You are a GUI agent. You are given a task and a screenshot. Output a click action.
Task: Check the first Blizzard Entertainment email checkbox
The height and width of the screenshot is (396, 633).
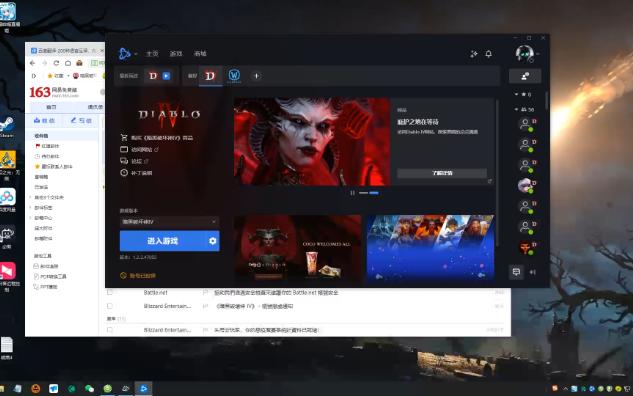pyautogui.click(x=110, y=306)
